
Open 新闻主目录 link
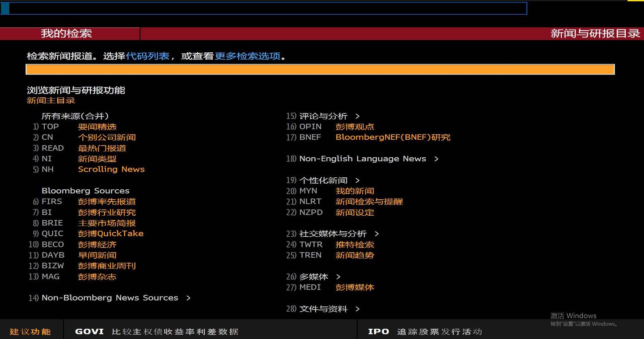tap(51, 100)
